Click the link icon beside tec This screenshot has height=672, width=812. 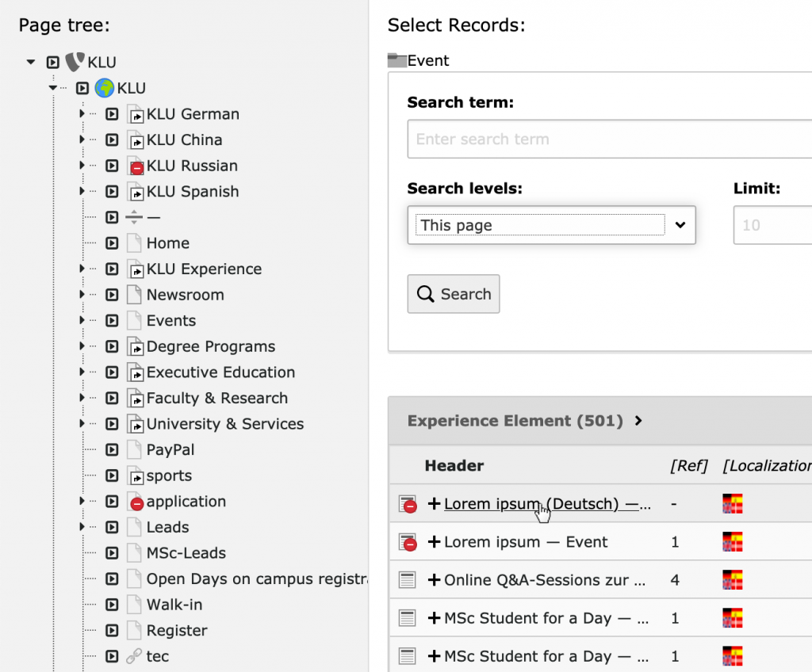(134, 656)
